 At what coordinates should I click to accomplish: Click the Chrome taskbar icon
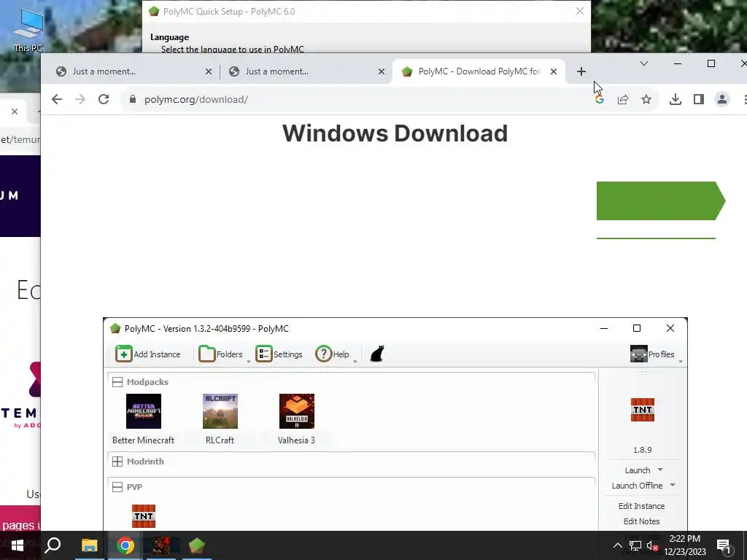click(125, 545)
